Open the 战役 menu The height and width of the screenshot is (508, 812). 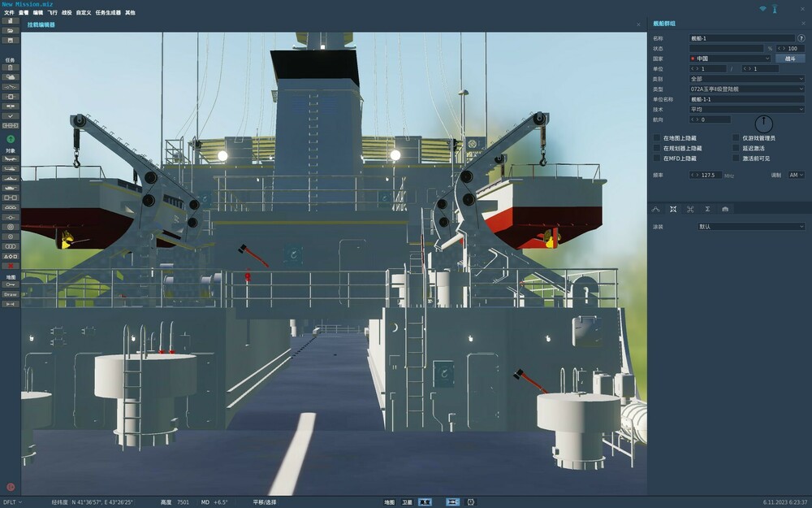click(67, 12)
